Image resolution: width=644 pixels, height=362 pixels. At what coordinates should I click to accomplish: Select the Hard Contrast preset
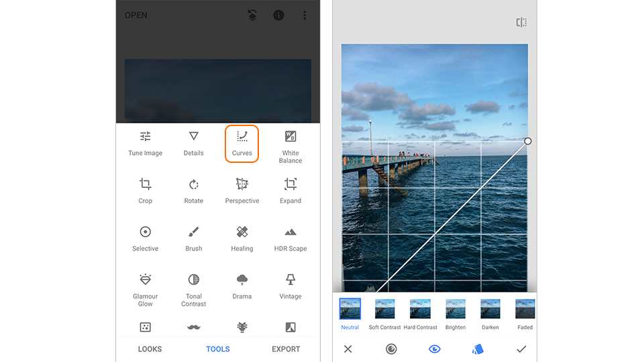tap(420, 314)
